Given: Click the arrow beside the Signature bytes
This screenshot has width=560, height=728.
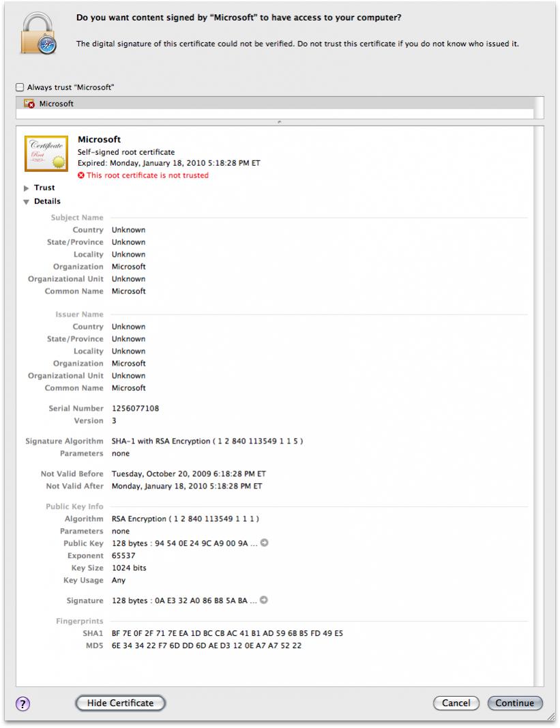Looking at the screenshot, I should coord(264,600).
